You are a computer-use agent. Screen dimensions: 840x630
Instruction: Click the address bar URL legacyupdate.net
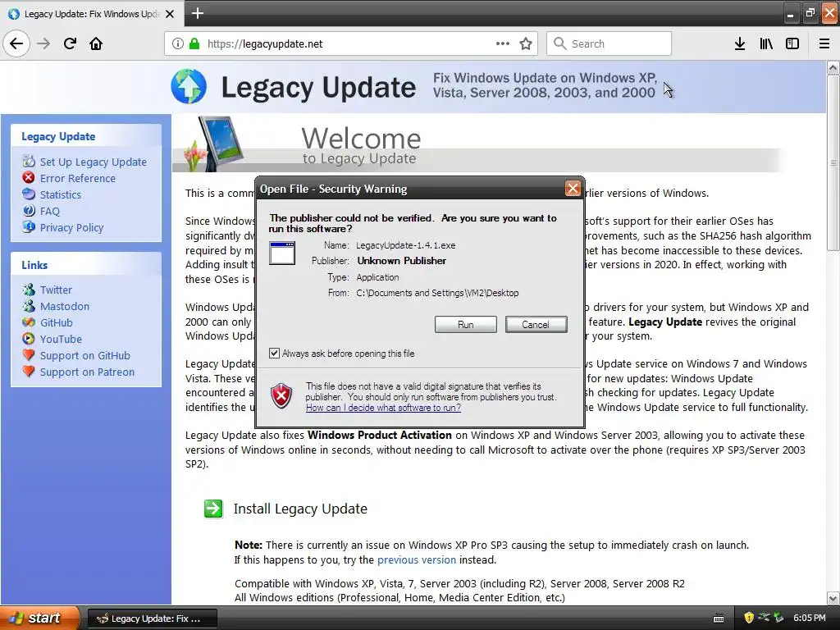coord(265,44)
